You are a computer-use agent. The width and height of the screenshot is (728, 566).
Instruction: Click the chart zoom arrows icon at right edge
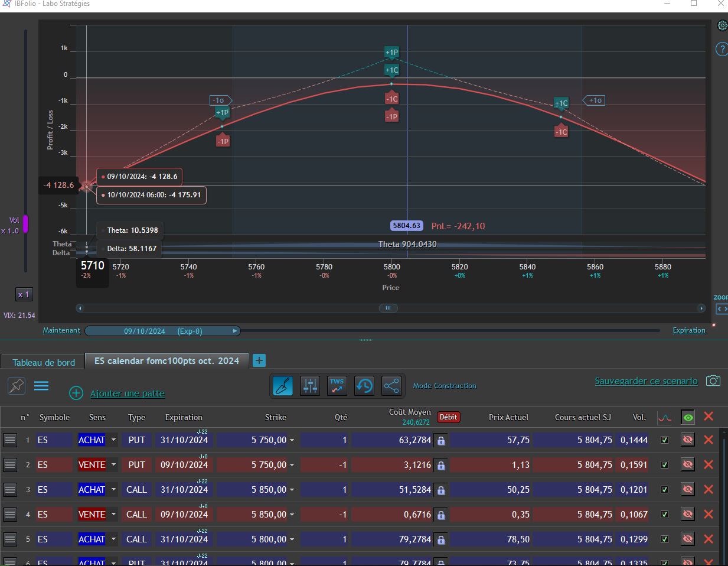(x=722, y=308)
